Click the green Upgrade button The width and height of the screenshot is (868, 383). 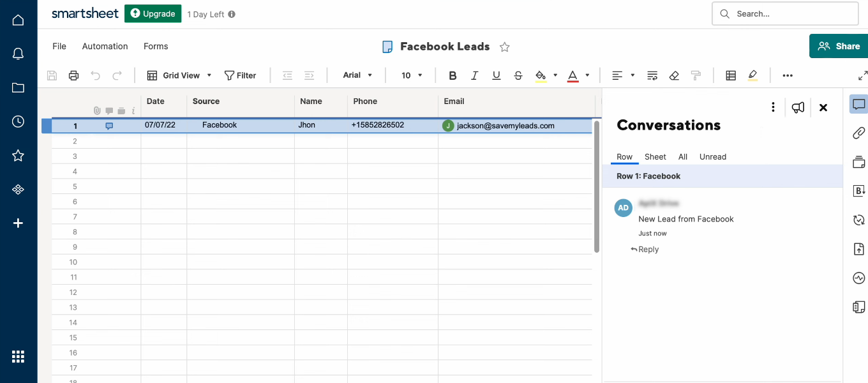pos(153,13)
